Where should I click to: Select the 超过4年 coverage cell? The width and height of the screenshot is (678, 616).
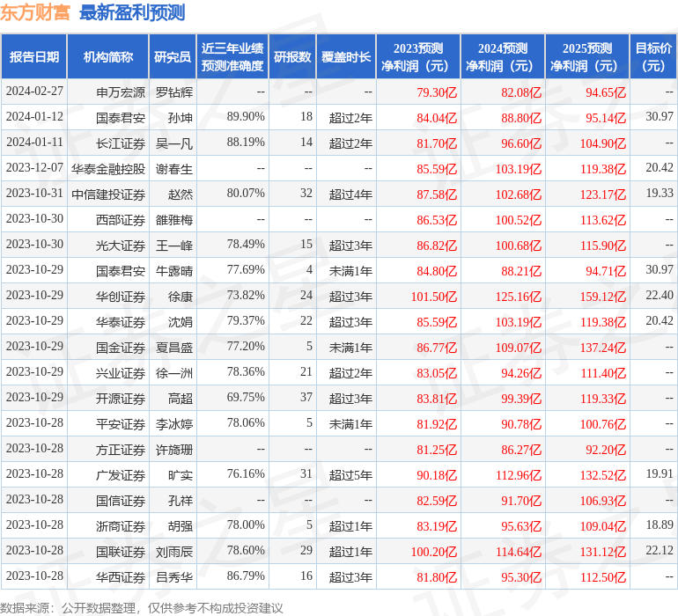click(x=350, y=194)
